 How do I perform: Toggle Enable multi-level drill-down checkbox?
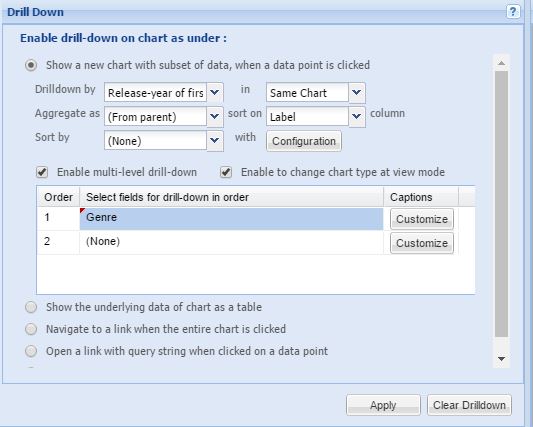[x=42, y=172]
